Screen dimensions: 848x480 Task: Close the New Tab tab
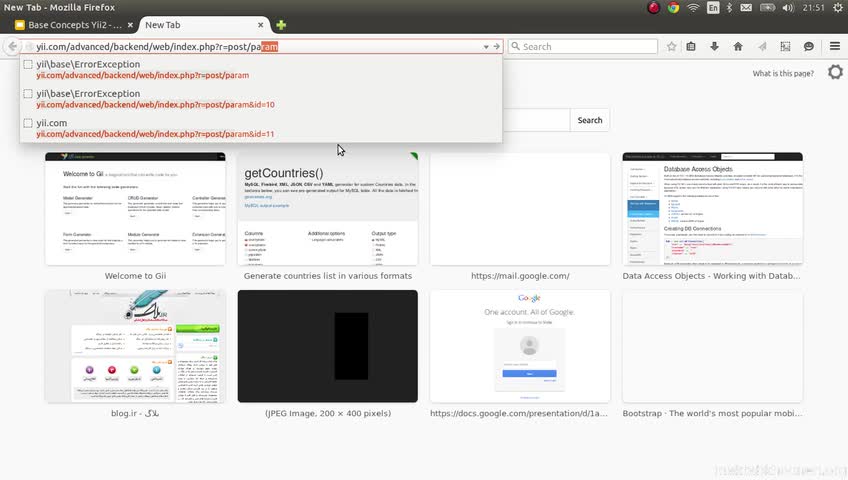261,25
